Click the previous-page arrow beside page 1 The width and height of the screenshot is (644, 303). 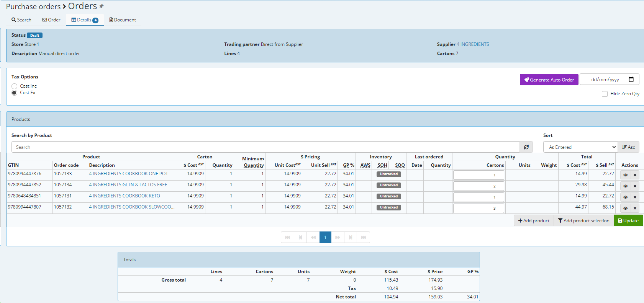(300, 237)
